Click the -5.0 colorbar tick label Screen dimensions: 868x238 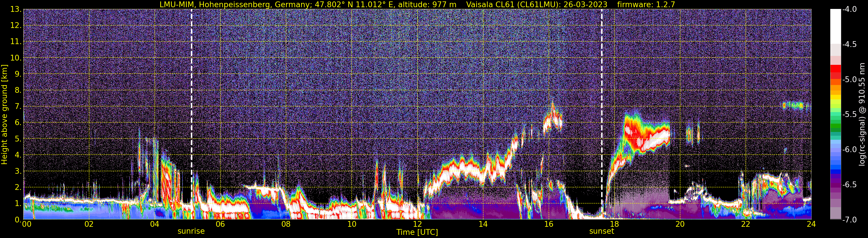tap(850, 80)
